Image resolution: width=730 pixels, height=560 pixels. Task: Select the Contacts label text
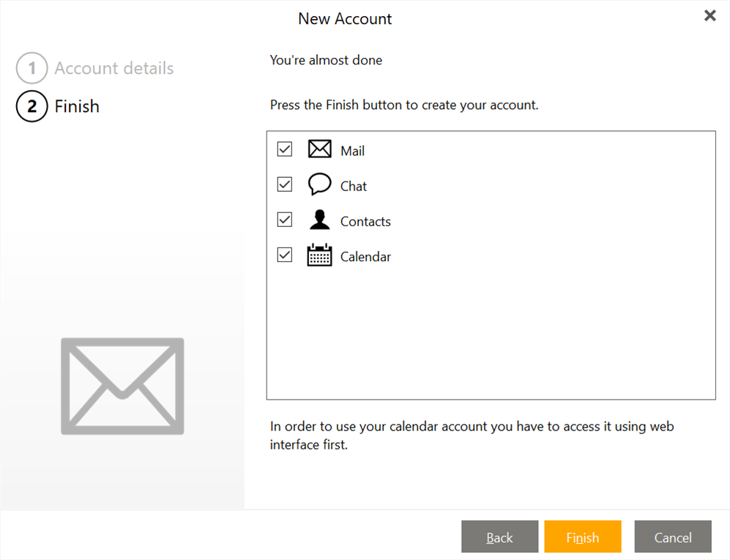click(365, 222)
